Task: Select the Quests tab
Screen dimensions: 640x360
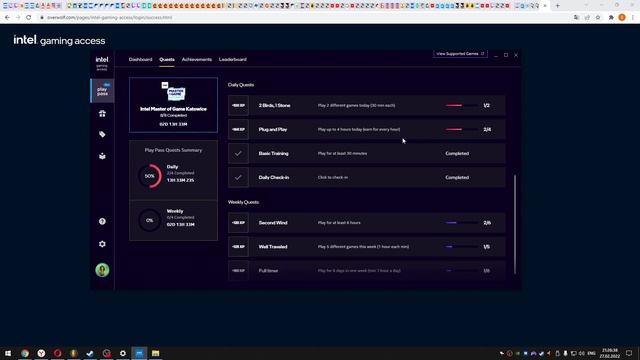Action: (x=167, y=60)
